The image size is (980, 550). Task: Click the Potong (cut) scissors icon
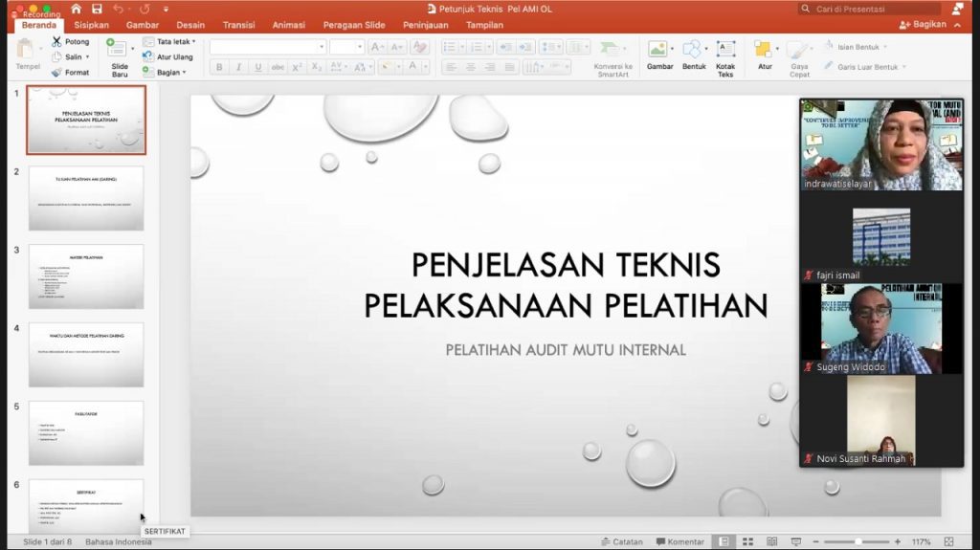(56, 42)
